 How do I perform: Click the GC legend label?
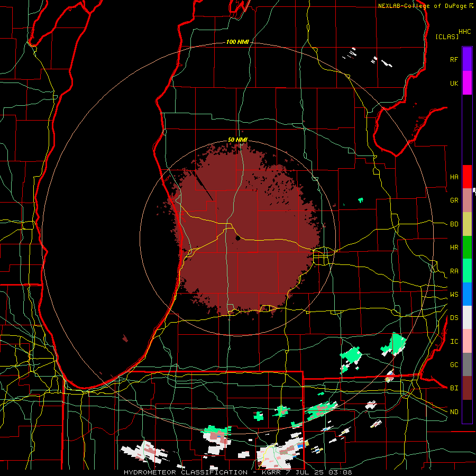click(454, 365)
